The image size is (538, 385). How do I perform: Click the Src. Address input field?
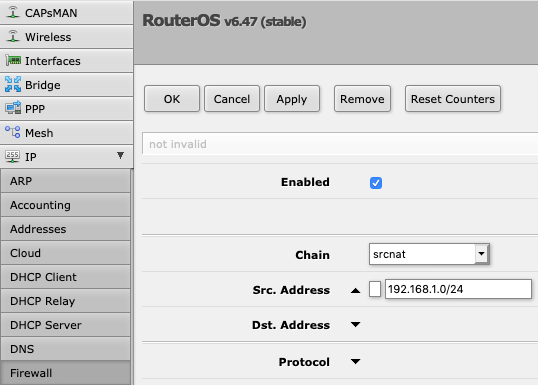[x=458, y=289]
